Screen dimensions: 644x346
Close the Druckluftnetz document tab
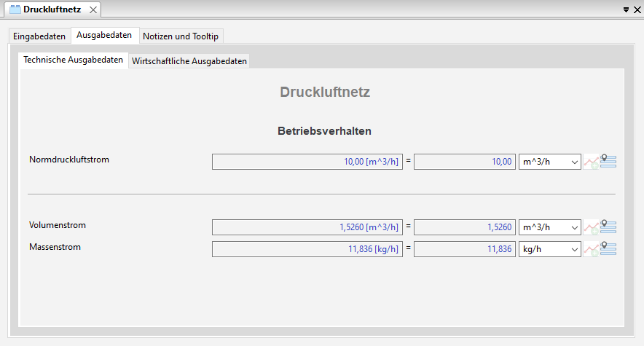point(93,9)
